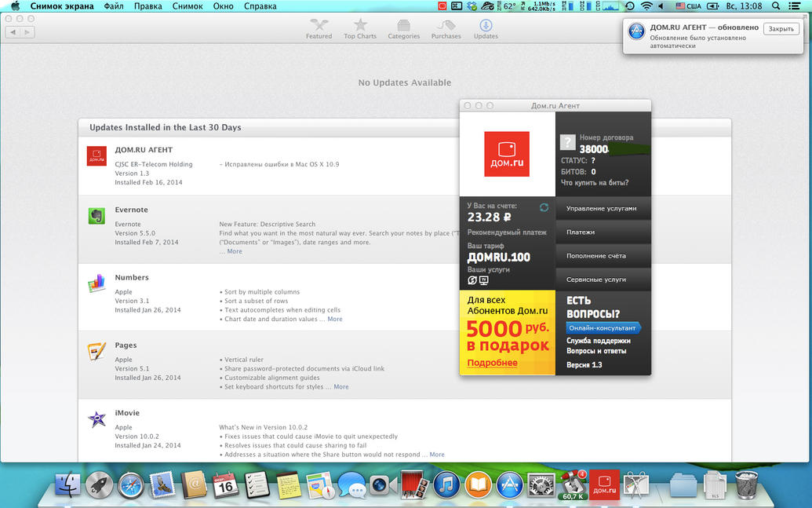This screenshot has width=812, height=508.
Task: Open 'Управление услугами' in Дом.ru Агент
Action: pyautogui.click(x=603, y=208)
